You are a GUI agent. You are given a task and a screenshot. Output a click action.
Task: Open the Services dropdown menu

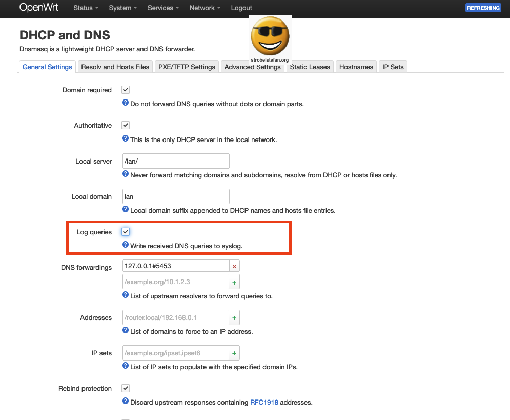[x=162, y=8]
